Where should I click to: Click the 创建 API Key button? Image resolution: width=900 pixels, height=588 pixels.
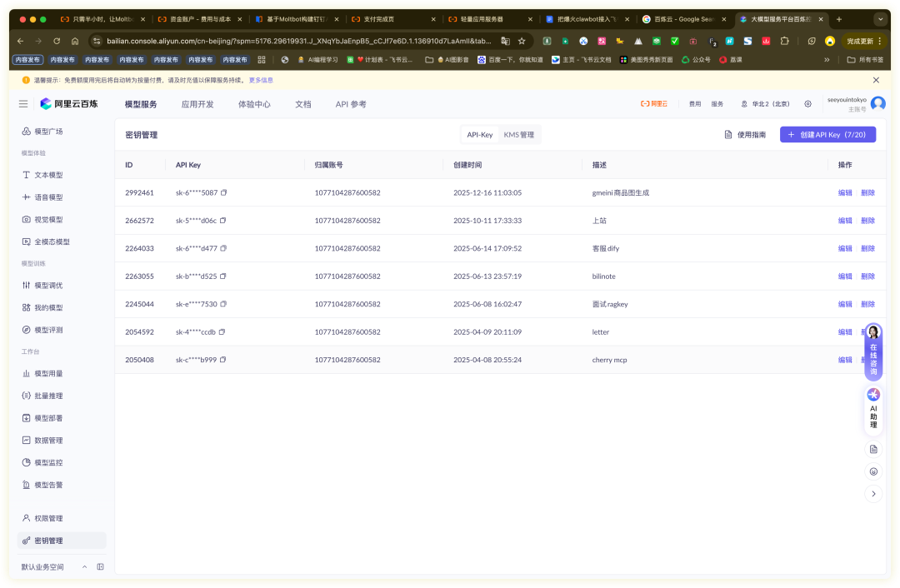click(x=827, y=134)
